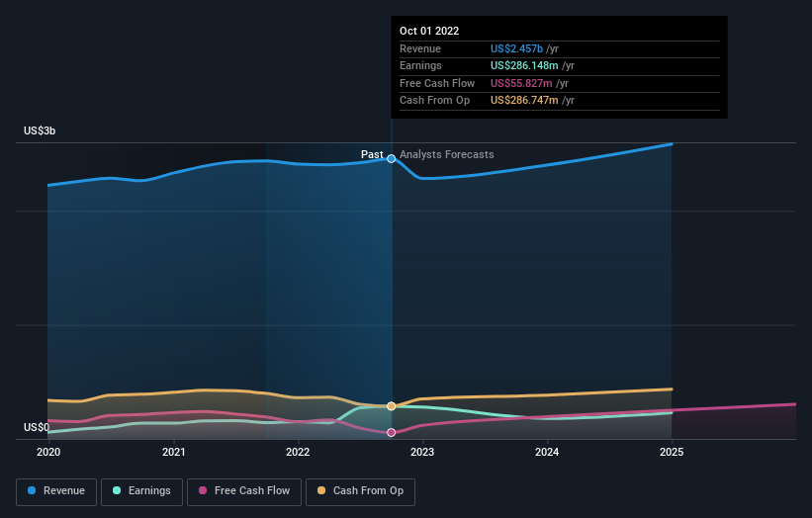This screenshot has height=518, width=812.
Task: Click the US$0 y-axis label
Action: click(x=37, y=427)
